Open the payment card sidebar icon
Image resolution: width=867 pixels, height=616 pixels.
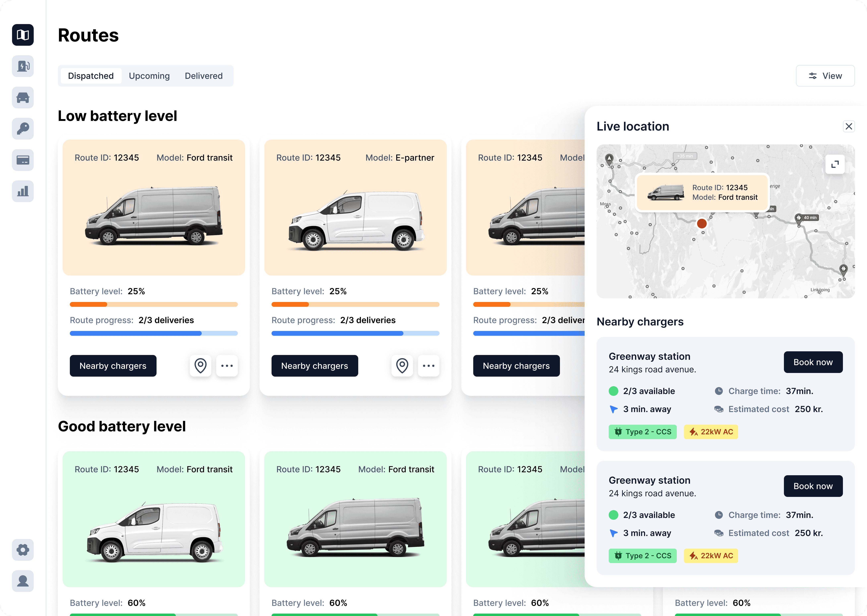pyautogui.click(x=23, y=160)
